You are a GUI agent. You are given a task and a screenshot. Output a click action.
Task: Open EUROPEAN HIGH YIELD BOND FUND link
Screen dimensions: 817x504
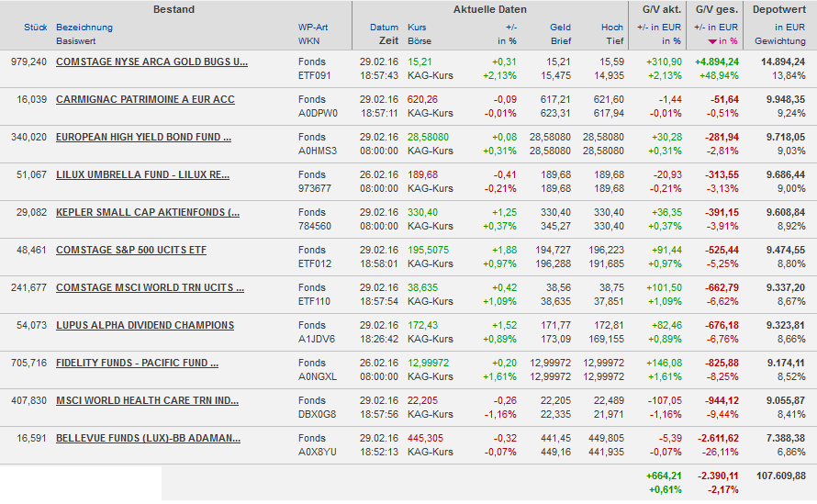[x=143, y=137]
